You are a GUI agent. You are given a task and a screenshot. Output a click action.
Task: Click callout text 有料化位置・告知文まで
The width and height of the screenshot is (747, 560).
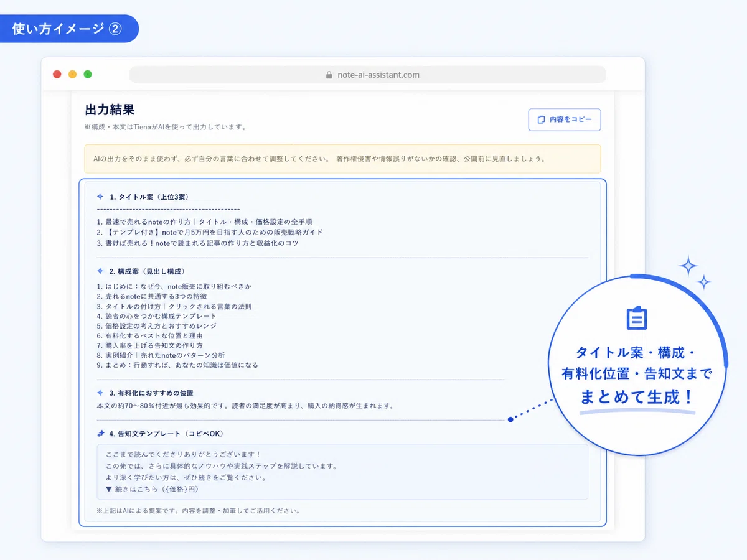637,373
